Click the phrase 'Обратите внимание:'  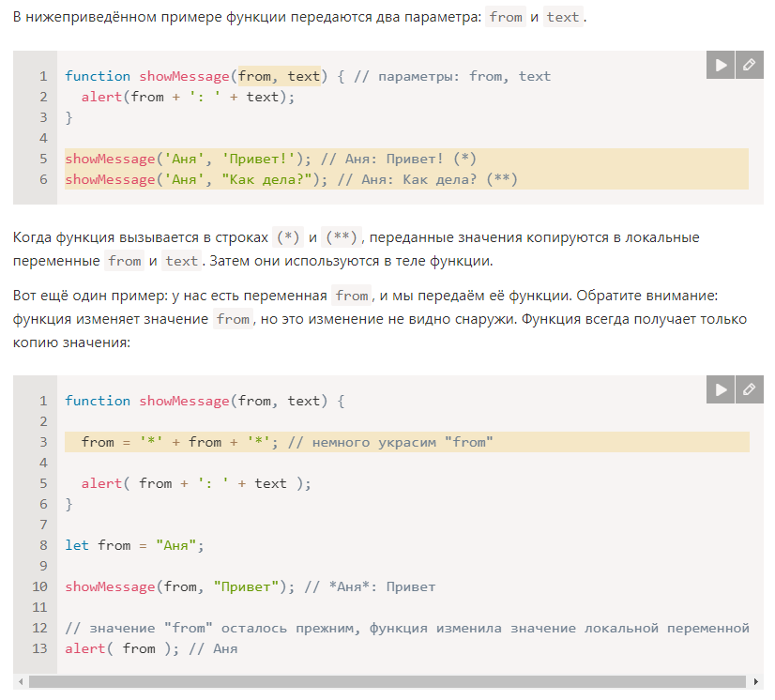(x=647, y=296)
